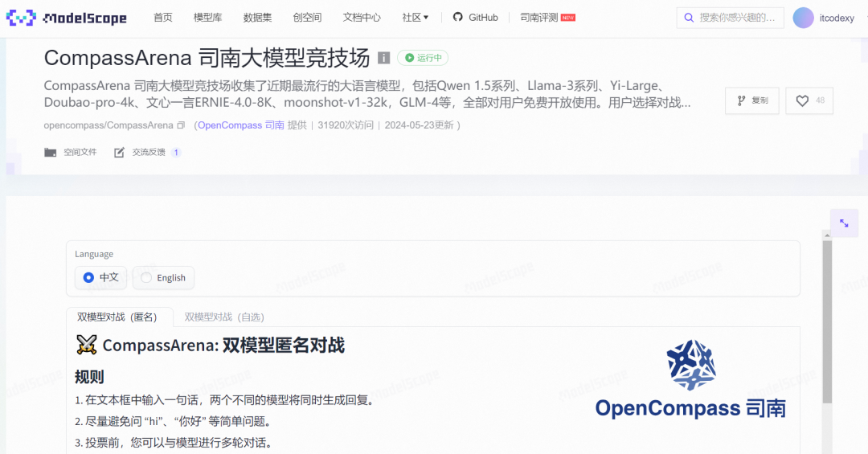Expand the 社区 dropdown menu
868x454 pixels.
(416, 18)
